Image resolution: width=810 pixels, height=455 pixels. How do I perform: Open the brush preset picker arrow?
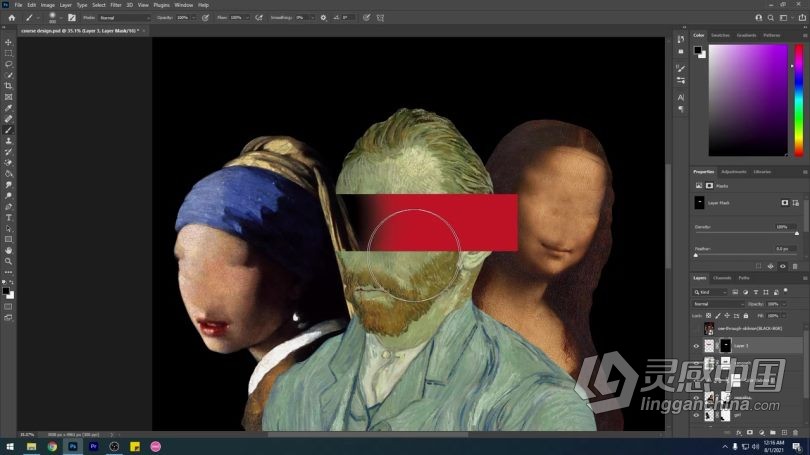(60, 18)
